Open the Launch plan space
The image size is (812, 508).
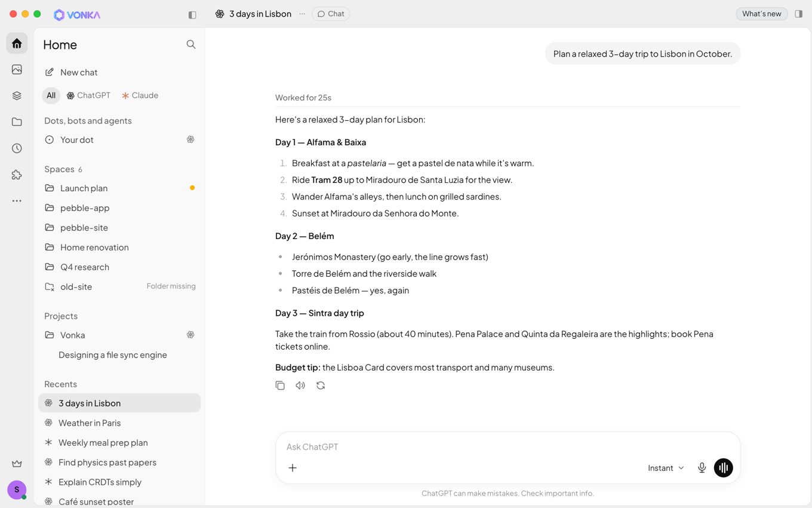[x=119, y=188]
